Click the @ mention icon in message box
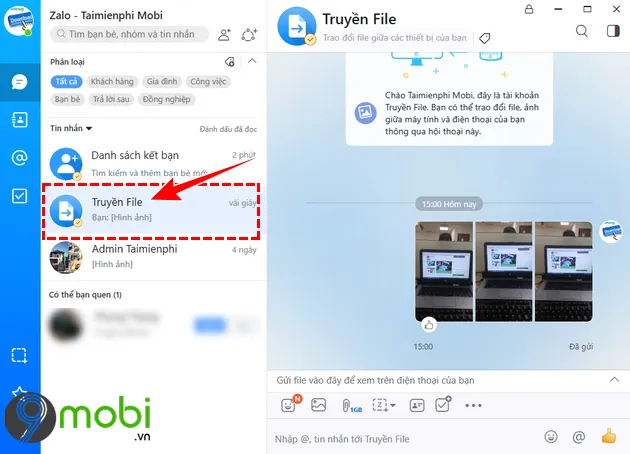The width and height of the screenshot is (630, 454). [579, 437]
